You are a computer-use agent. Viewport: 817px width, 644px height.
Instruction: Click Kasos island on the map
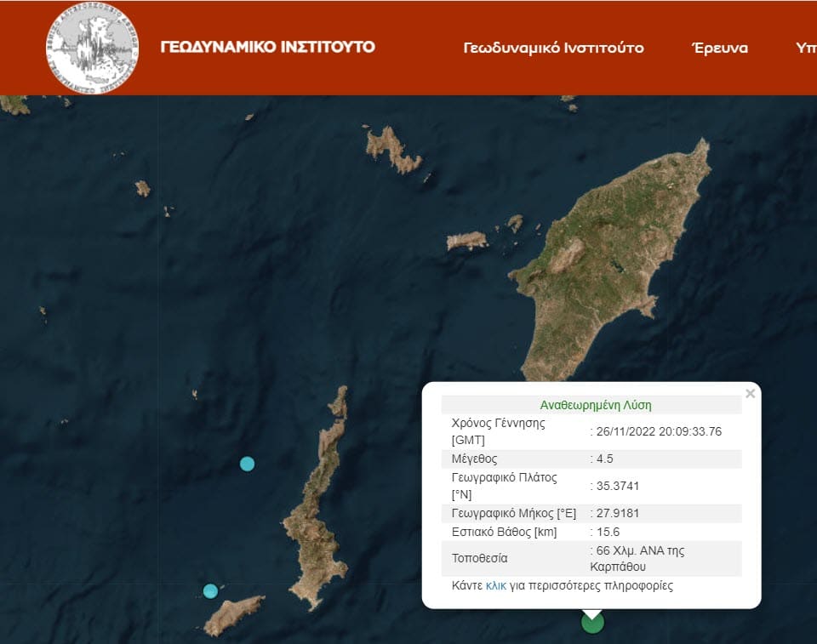233,615
